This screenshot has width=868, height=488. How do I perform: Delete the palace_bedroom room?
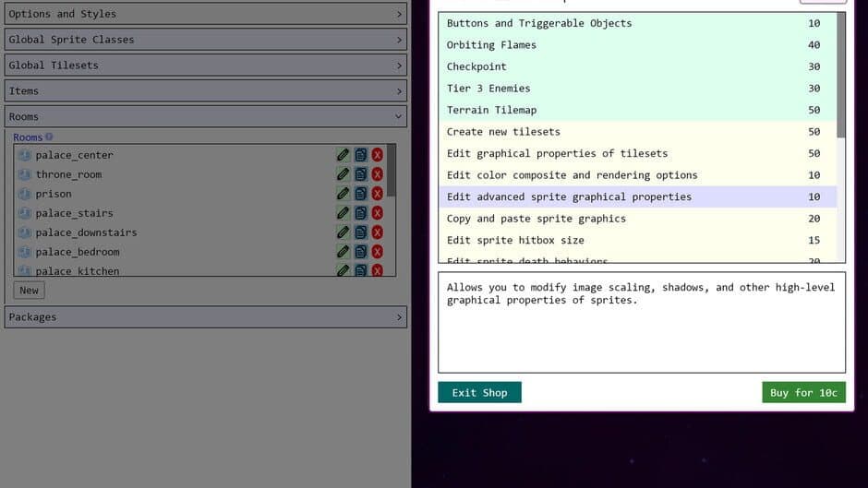[378, 252]
